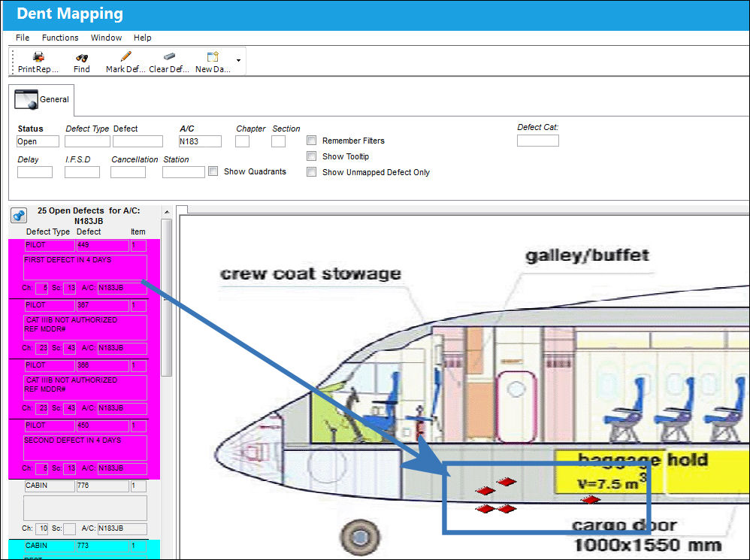The width and height of the screenshot is (750, 560).
Task: Focus the Defect Type filter field
Action: point(87,141)
